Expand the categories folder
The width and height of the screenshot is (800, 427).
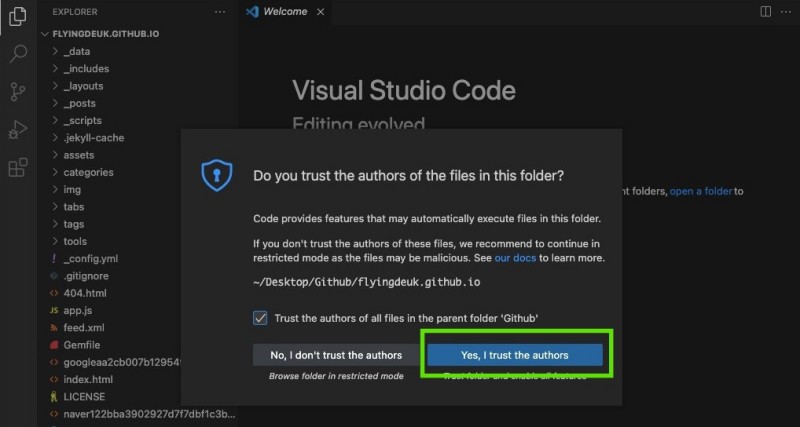tap(88, 172)
